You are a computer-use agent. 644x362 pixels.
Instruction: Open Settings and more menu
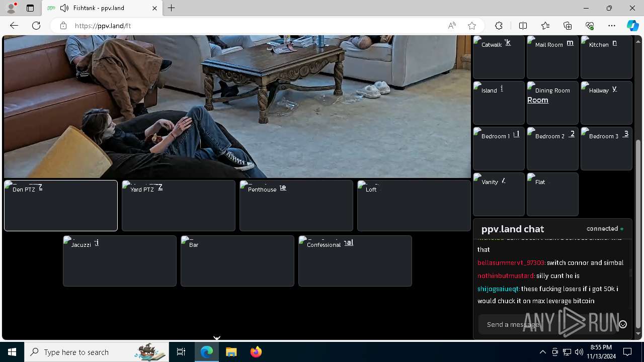click(612, 26)
